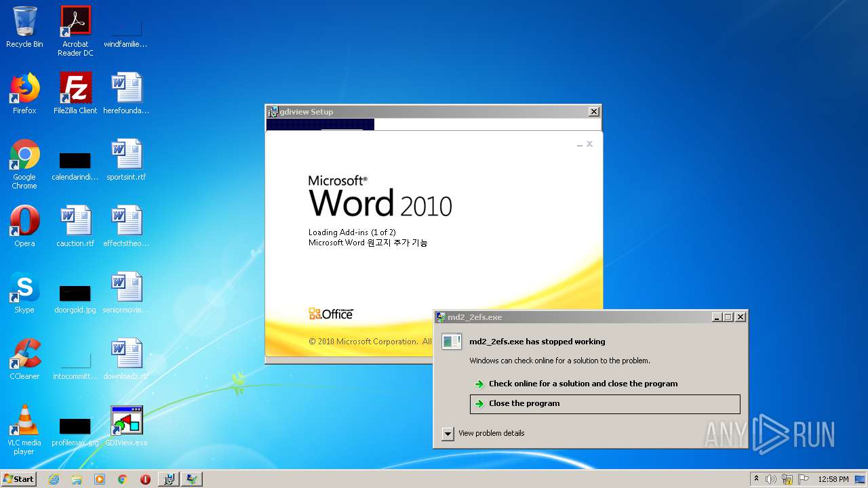This screenshot has width=868, height=488.
Task: Launch Firefox from desktop
Action: pos(24,94)
